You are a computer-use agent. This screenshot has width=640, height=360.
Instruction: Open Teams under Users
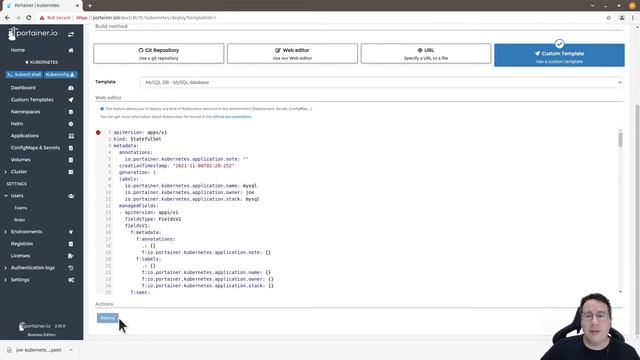pyautogui.click(x=20, y=208)
